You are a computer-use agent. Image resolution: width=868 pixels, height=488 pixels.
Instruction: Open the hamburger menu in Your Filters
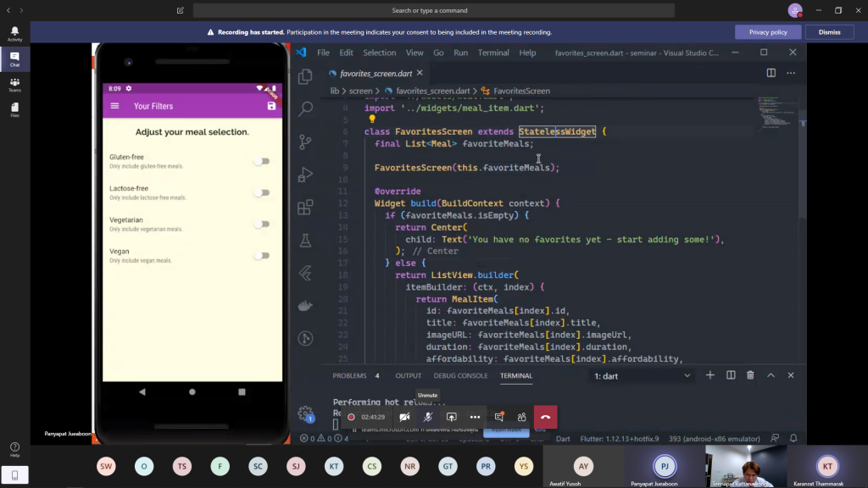[115, 106]
